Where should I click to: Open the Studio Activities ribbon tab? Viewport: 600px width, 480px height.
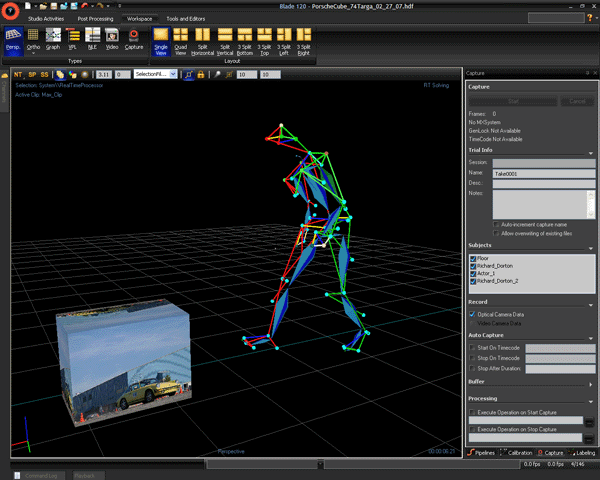point(46,18)
